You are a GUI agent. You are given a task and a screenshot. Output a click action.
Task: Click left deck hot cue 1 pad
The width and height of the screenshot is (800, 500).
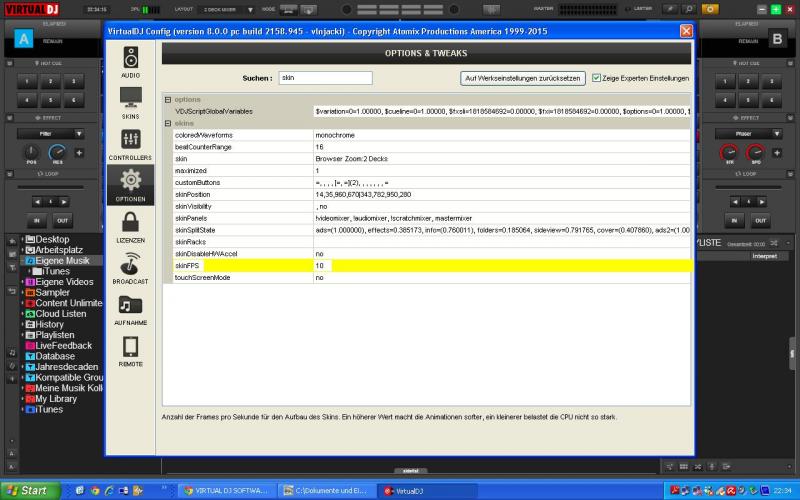point(28,81)
